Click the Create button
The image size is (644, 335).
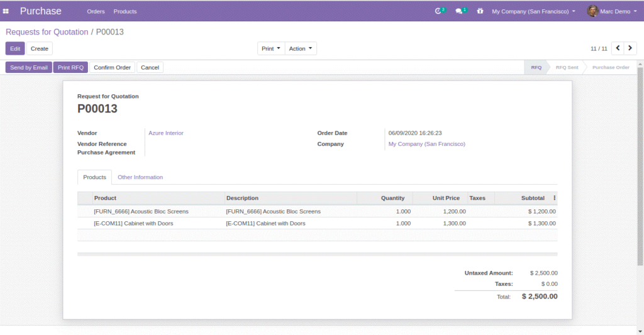click(x=40, y=48)
